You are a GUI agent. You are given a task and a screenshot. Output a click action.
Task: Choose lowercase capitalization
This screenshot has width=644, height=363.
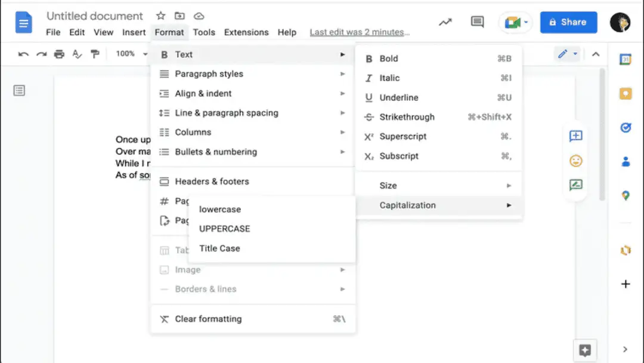(272, 209)
